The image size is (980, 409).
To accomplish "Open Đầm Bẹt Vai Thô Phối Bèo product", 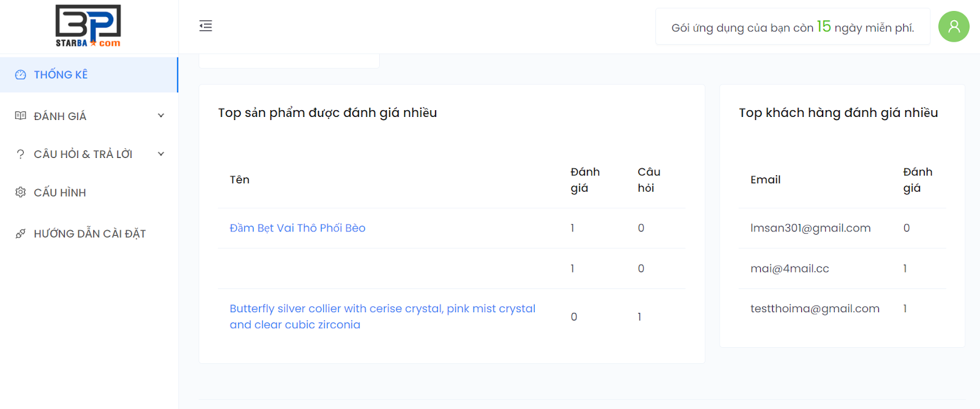I will pyautogui.click(x=297, y=228).
